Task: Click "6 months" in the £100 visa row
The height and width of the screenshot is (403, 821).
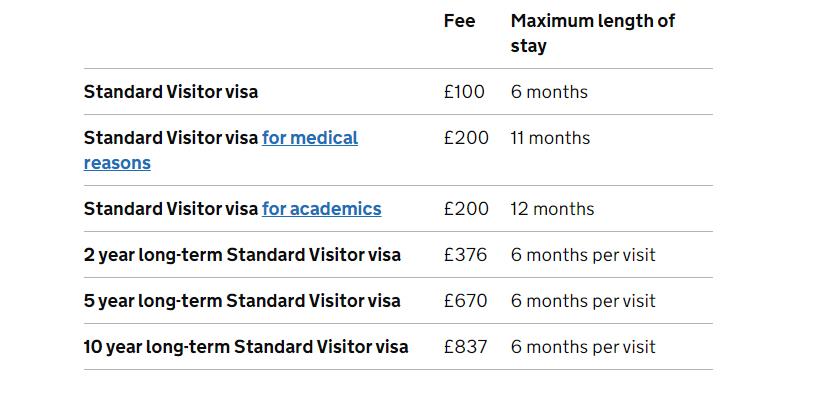Action: (549, 92)
